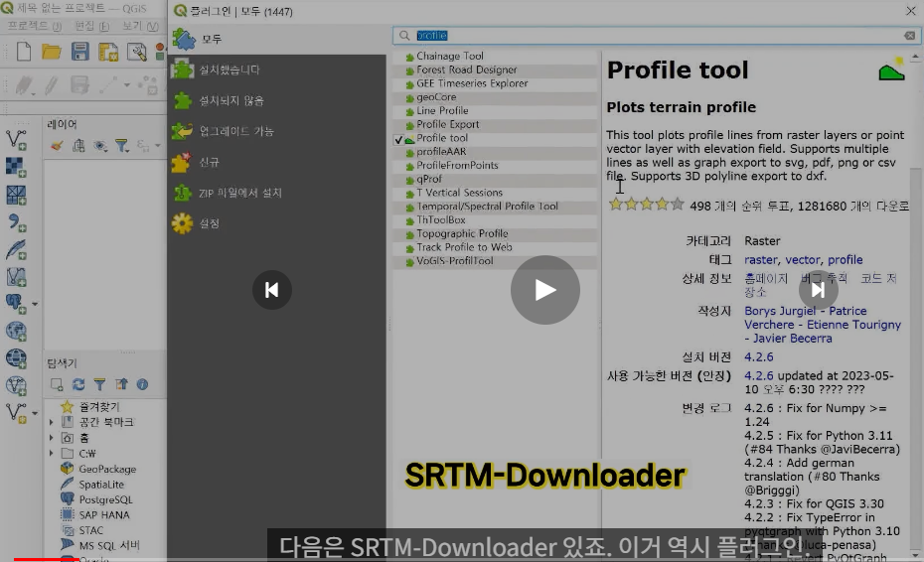Follow the vector tag link
This screenshot has width=924, height=562.
pos(803,260)
